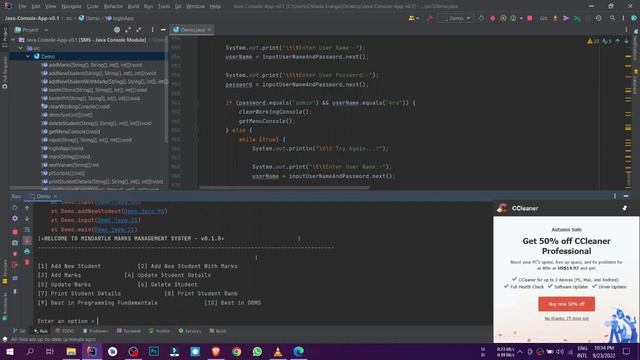This screenshot has height=360, width=640.
Task: Open VLC from the taskbar
Action: 278,351
